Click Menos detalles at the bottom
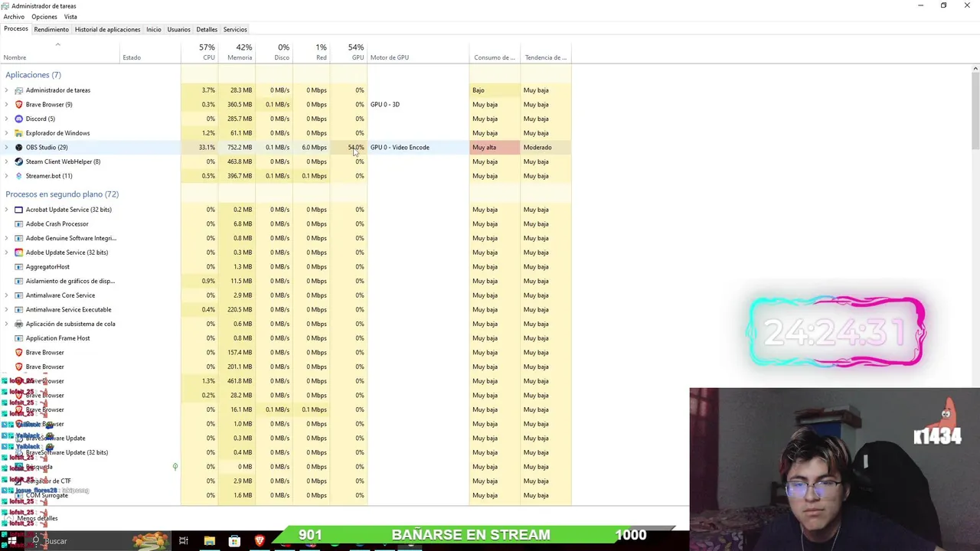This screenshot has width=980, height=551. [x=37, y=518]
